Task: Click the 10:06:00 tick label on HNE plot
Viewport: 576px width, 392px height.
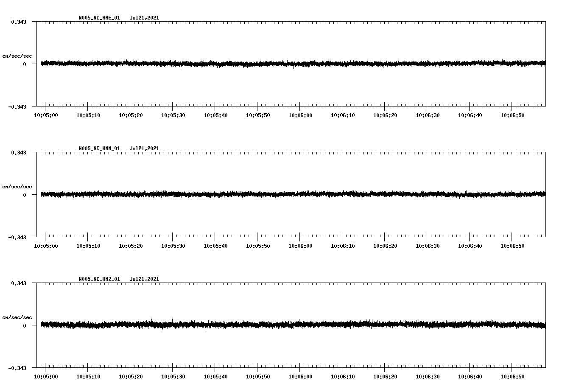Action: [x=300, y=115]
